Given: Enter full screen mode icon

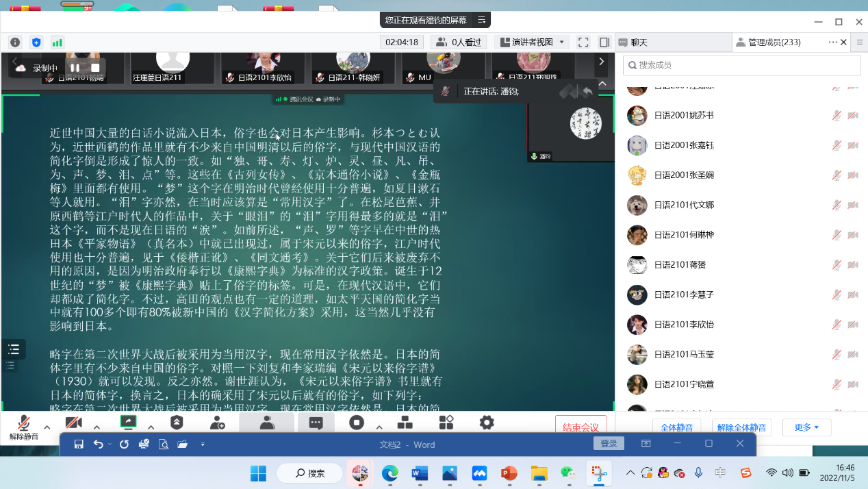Looking at the screenshot, I should [583, 42].
